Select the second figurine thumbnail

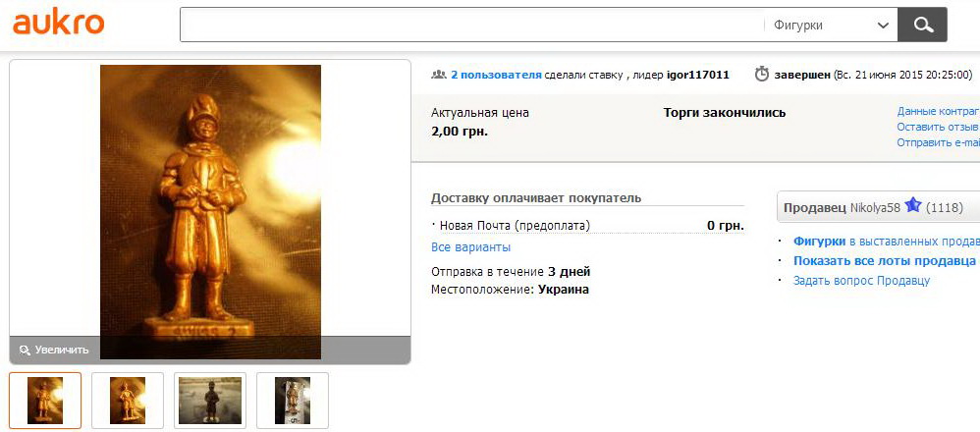[x=128, y=401]
